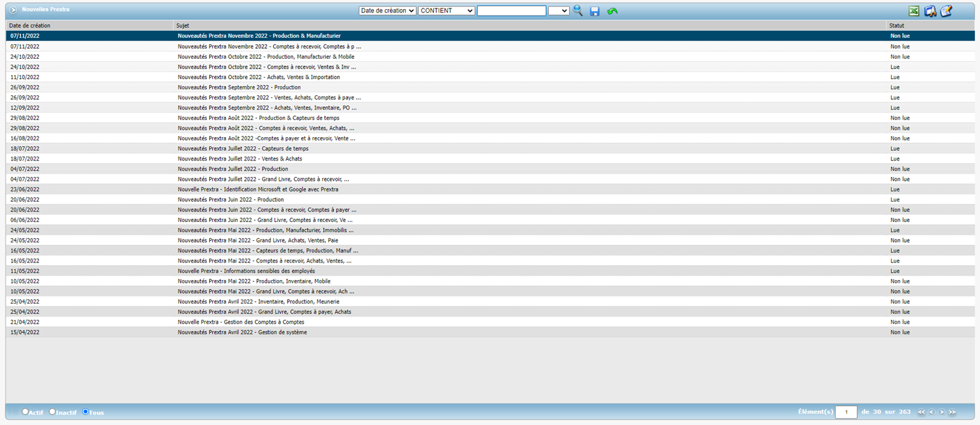980x425 pixels.
Task: Click the date 06/06/2022 cell
Action: click(x=25, y=220)
